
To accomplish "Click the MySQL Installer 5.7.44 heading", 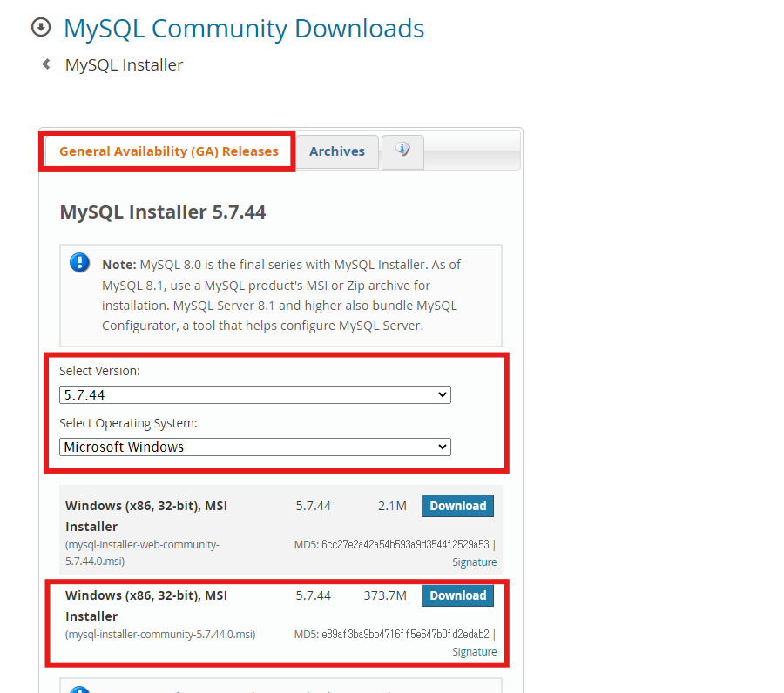I will click(x=163, y=212).
